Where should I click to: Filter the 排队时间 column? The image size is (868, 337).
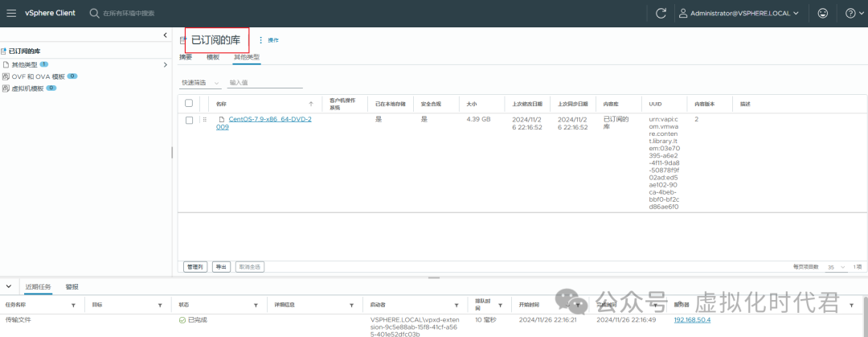500,306
